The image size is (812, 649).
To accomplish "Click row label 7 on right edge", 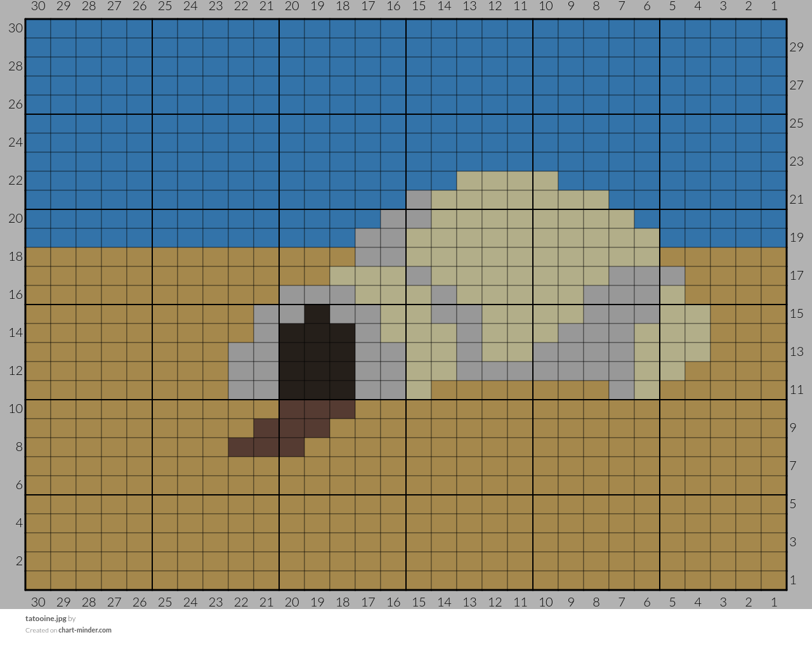I will [x=793, y=466].
